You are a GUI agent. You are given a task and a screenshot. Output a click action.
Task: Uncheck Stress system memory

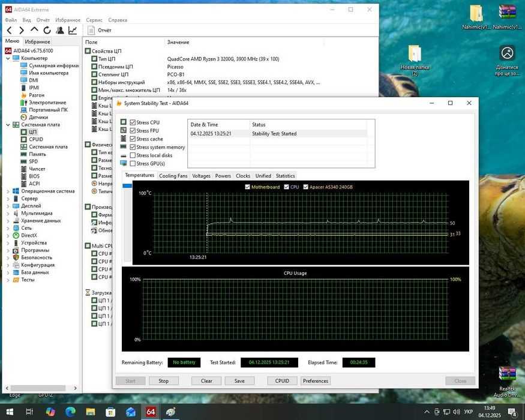133,147
